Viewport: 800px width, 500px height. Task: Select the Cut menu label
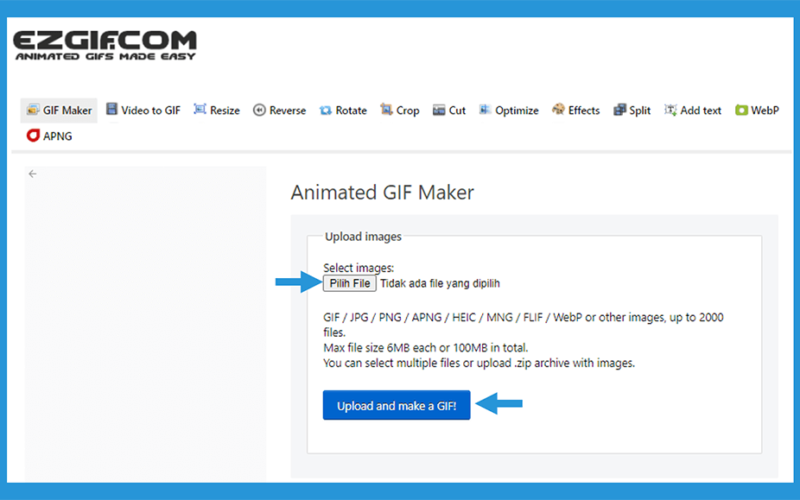point(457,110)
